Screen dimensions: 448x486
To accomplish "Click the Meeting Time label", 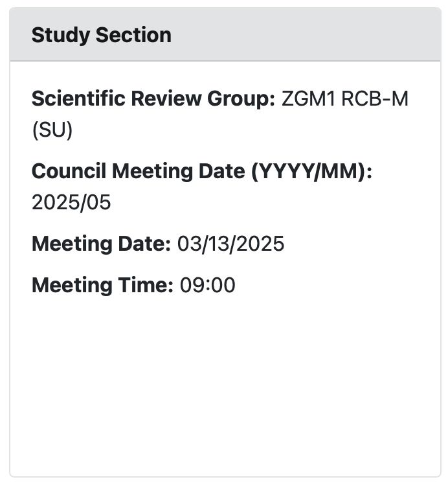I will (x=102, y=285).
